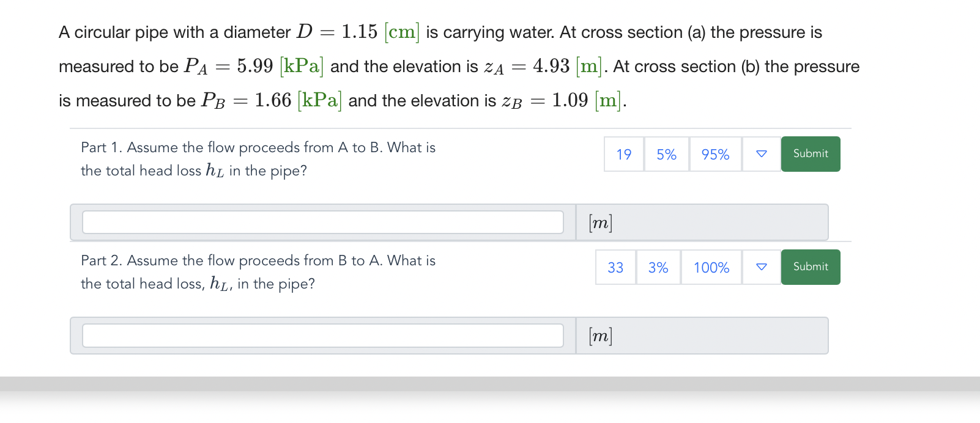Screen dimensions: 980x423
Task: Click the green [cm] unit after the diameter
Action: tap(402, 32)
